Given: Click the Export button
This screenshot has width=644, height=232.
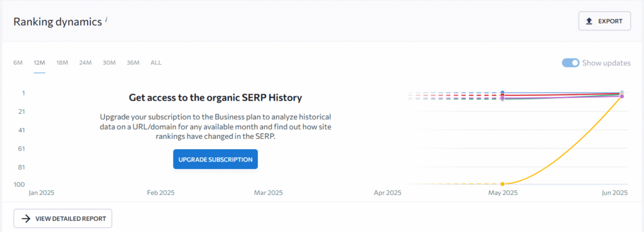Looking at the screenshot, I should (604, 21).
